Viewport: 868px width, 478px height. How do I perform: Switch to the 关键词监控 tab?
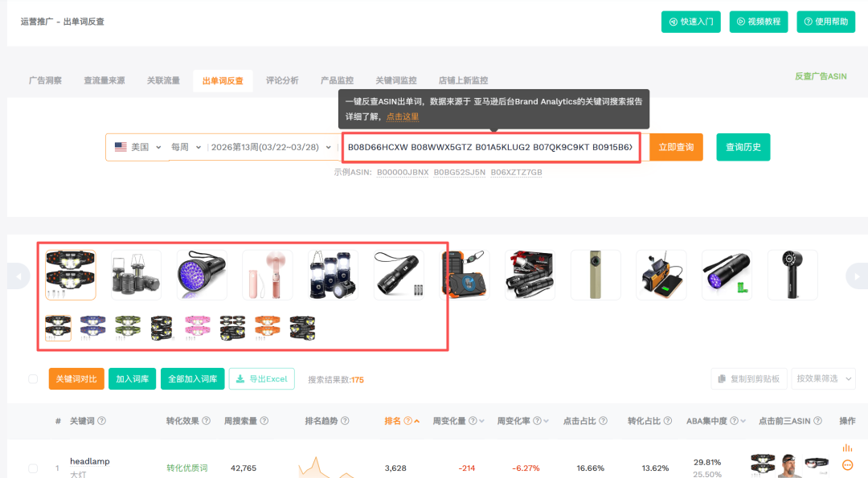coord(396,80)
